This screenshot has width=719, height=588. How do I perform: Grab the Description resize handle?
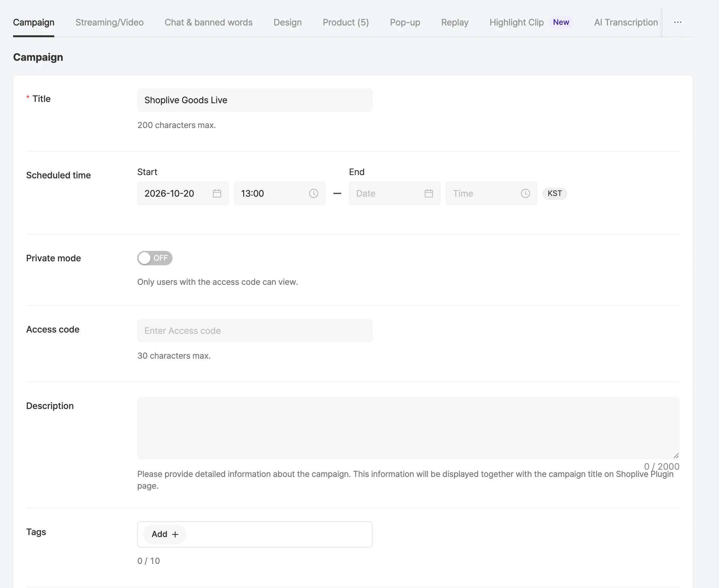[676, 456]
